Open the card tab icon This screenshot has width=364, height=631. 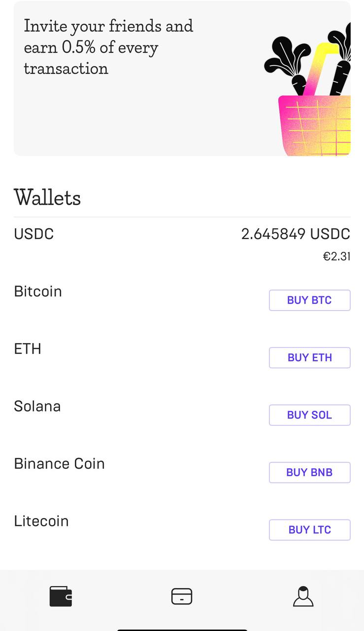(182, 596)
